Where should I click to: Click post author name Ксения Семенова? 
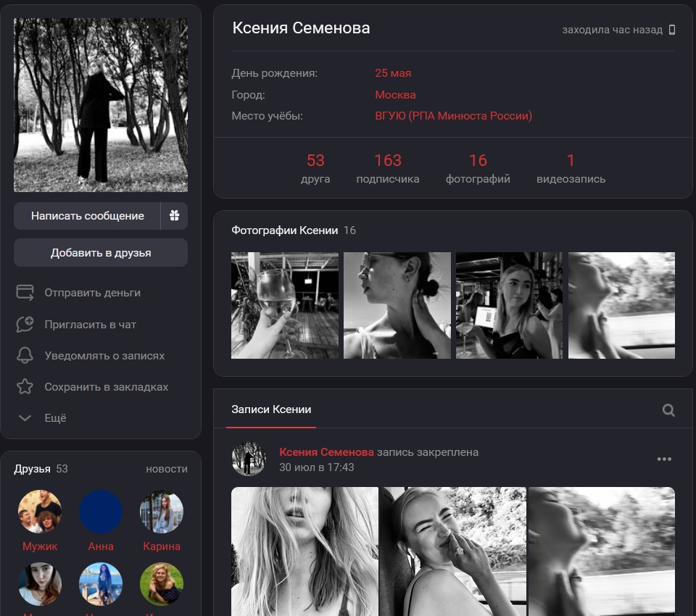326,452
